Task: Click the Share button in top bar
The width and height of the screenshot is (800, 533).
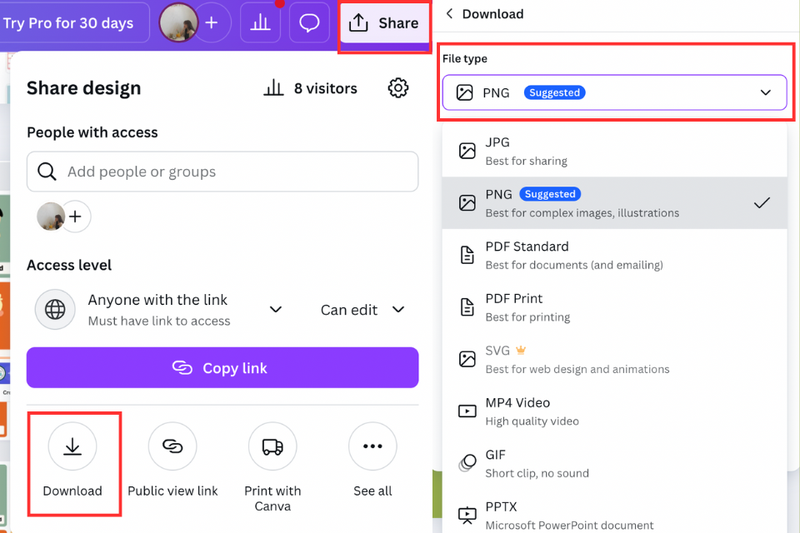Action: (x=384, y=23)
